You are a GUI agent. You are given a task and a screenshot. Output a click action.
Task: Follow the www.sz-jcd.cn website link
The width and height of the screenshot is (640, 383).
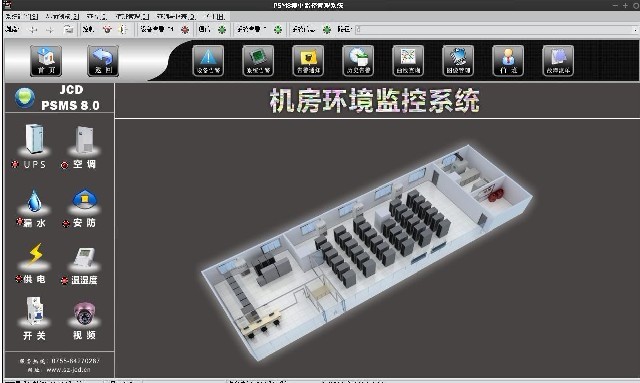tap(68, 370)
